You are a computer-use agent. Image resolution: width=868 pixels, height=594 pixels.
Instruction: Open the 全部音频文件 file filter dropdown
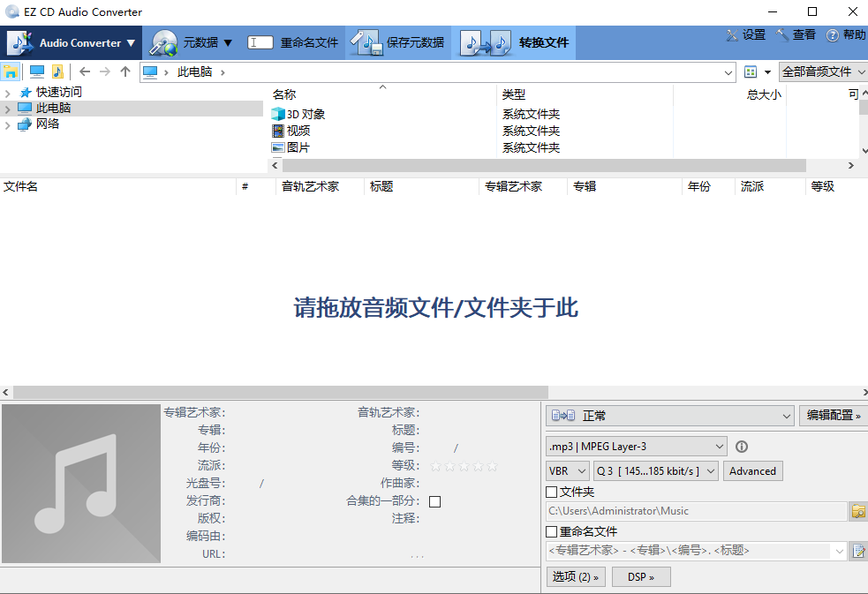click(x=823, y=71)
